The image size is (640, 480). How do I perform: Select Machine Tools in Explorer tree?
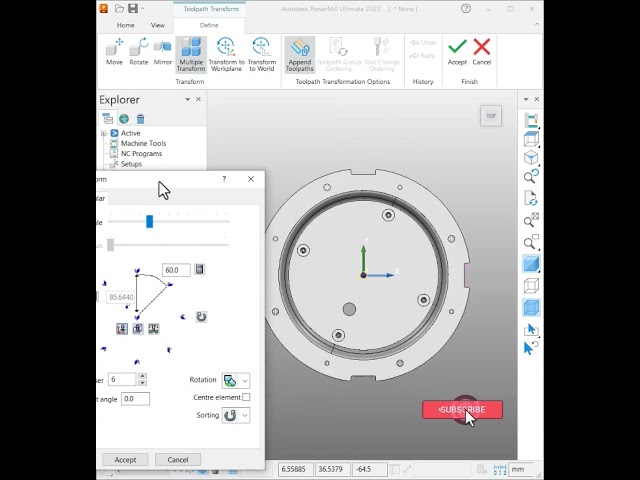(x=143, y=143)
